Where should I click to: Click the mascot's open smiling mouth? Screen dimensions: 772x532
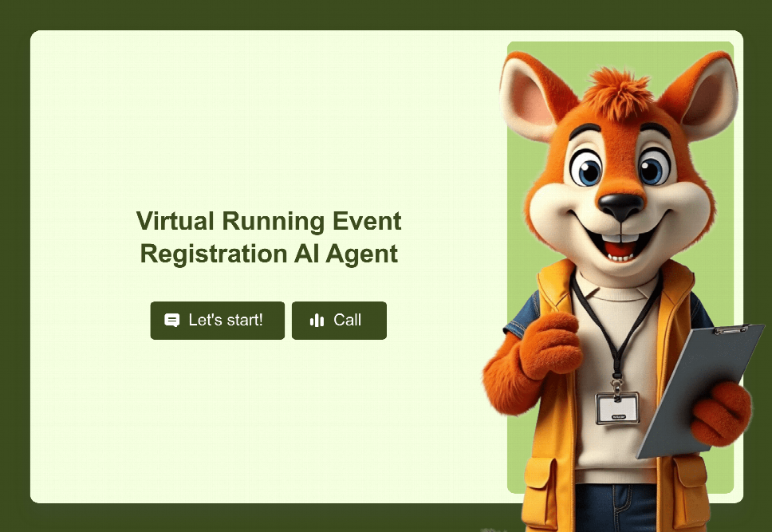coord(621,244)
